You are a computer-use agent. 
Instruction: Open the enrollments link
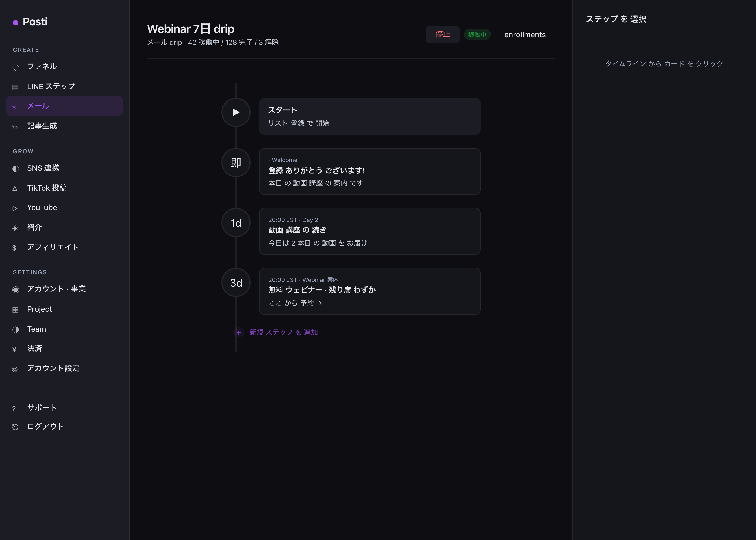coord(525,35)
